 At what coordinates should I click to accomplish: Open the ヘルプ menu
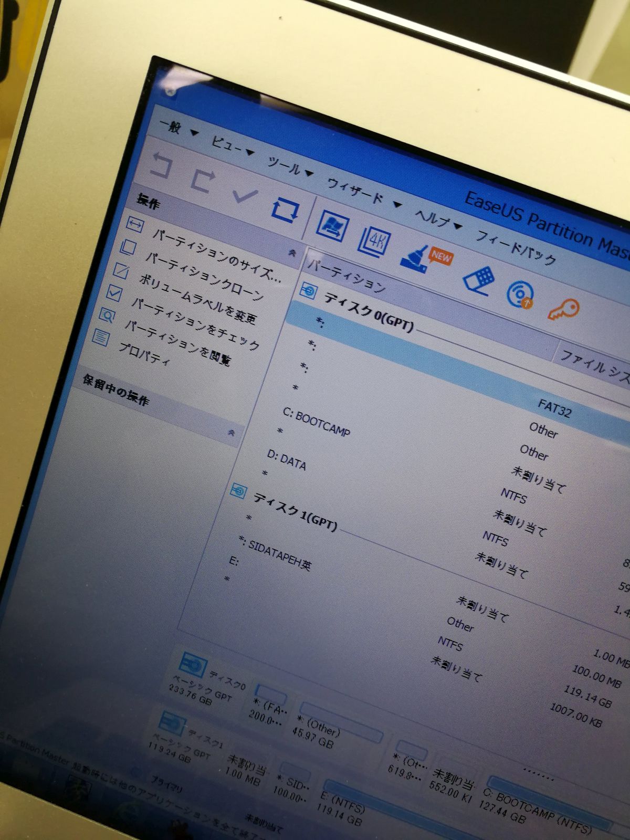tap(438, 218)
